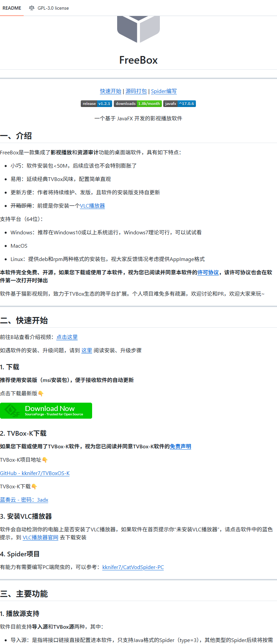Open the Spider编写 link
Screen dimensions: 277x644
[164, 91]
